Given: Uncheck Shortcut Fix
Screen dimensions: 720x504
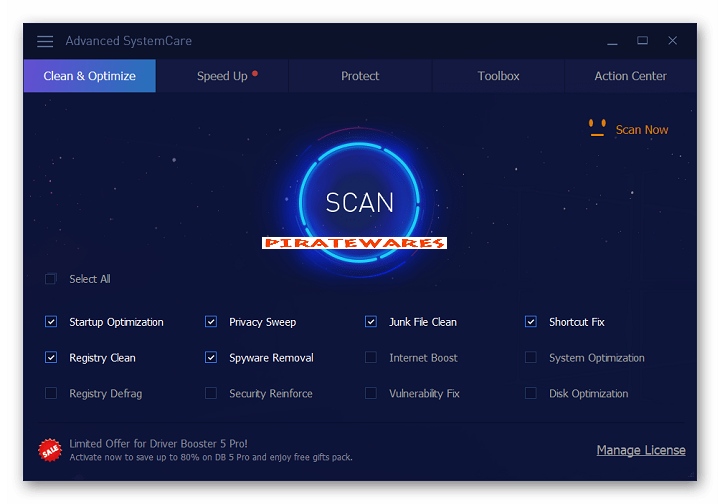Looking at the screenshot, I should tap(530, 322).
